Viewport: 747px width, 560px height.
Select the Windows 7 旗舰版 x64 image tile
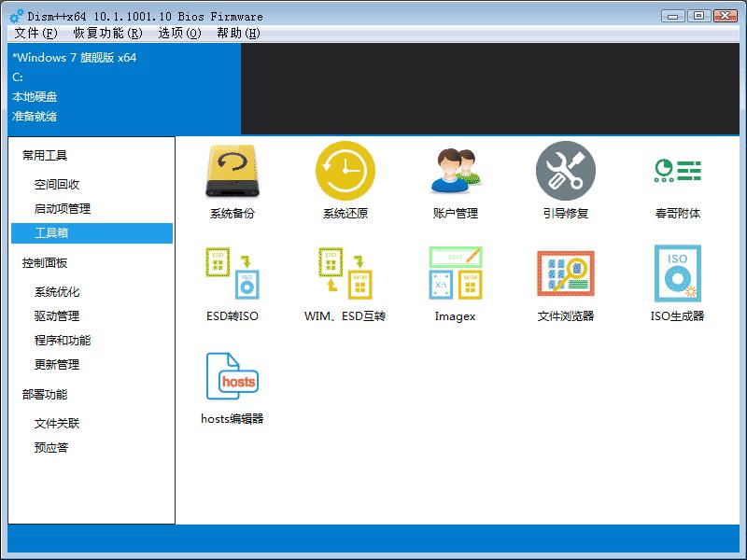pyautogui.click(x=124, y=89)
